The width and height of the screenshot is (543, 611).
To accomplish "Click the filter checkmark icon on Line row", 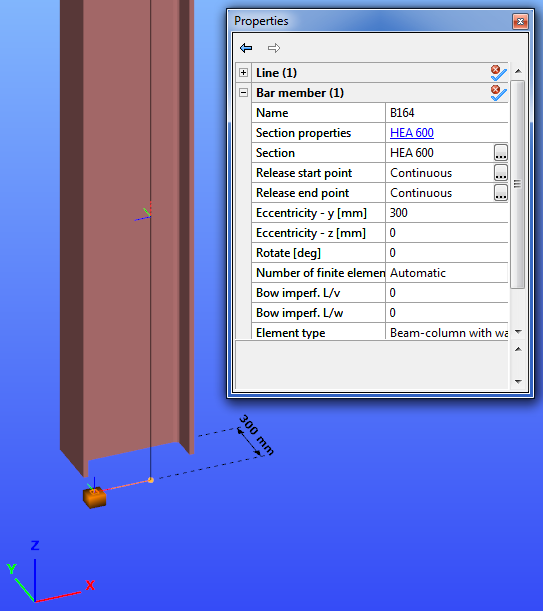I will coord(499,73).
